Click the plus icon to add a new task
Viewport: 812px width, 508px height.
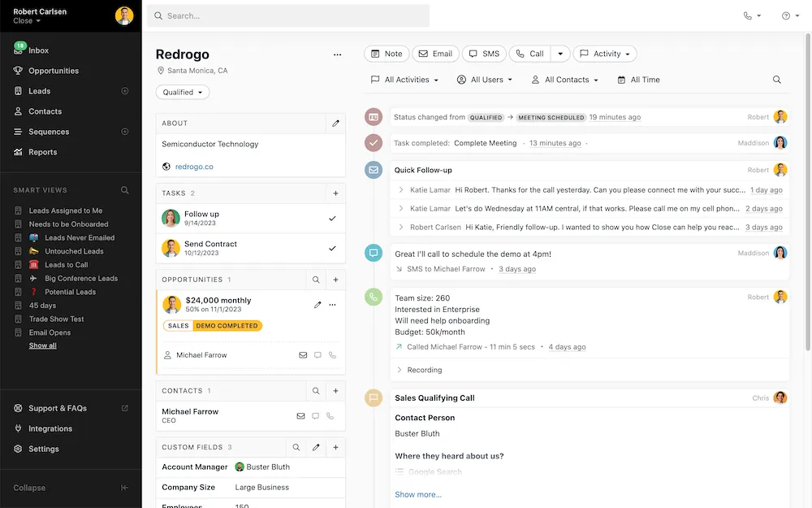[x=335, y=193]
